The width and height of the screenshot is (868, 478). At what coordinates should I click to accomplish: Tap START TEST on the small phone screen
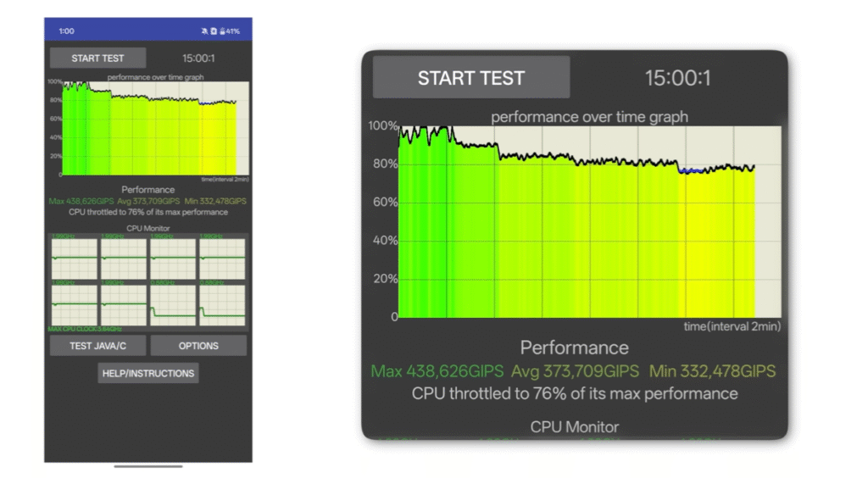(x=97, y=58)
